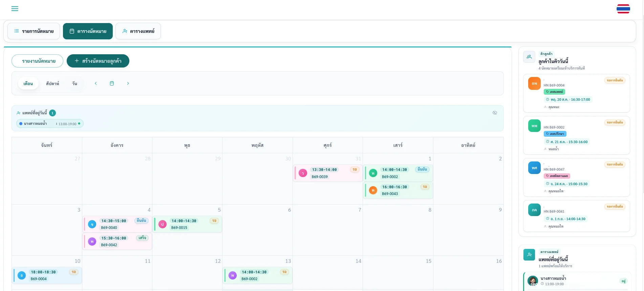Click "13:30-14:00" time on Friday appointment
Viewport: 644px width, 291px height.
pos(324,170)
